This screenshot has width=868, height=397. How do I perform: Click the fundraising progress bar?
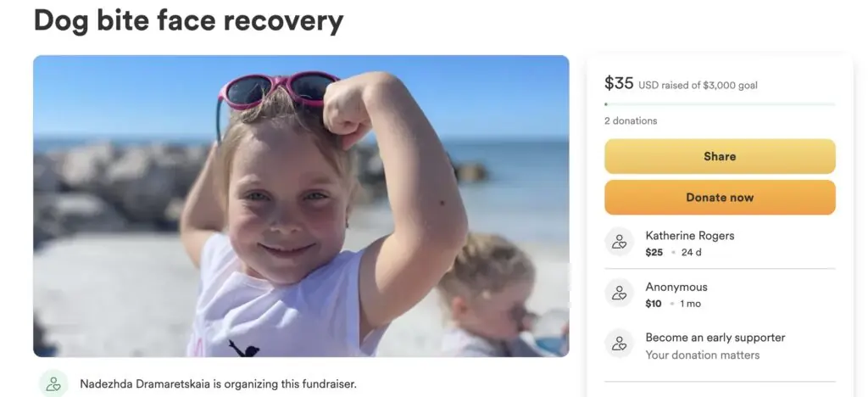click(x=720, y=104)
